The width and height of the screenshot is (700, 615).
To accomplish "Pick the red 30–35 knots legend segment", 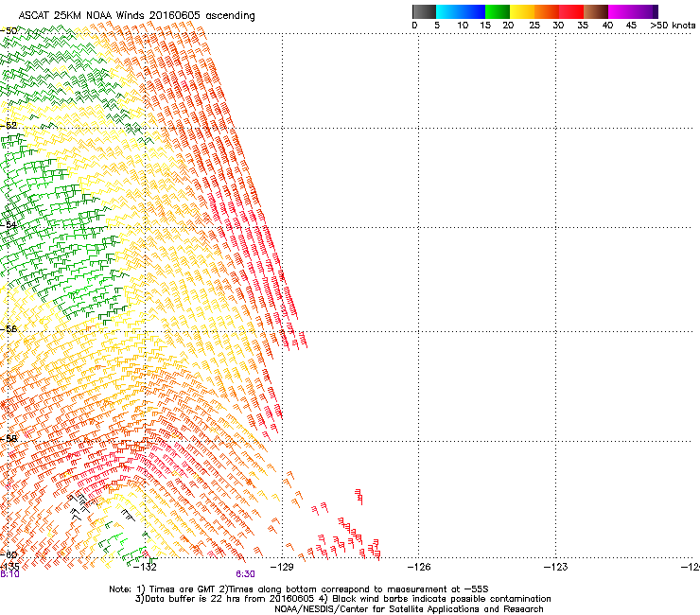I will pos(571,11).
